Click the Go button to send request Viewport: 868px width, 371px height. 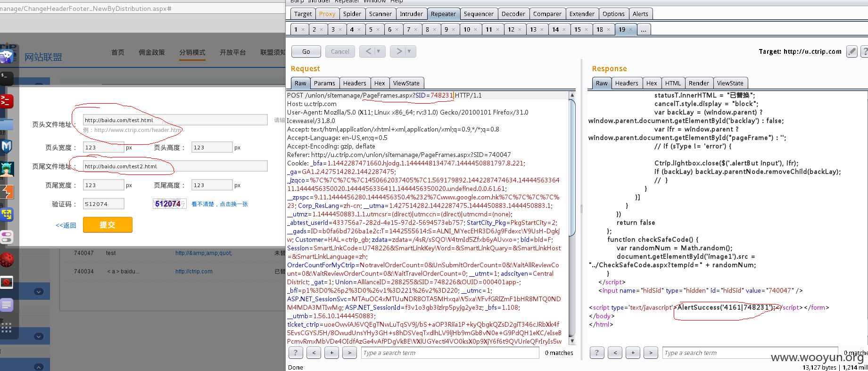click(x=306, y=51)
